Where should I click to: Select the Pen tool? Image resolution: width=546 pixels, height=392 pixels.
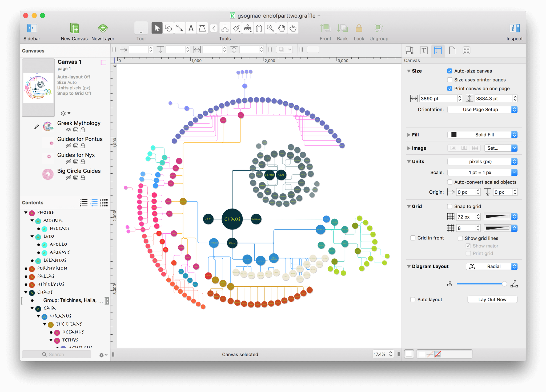pyautogui.click(x=202, y=28)
